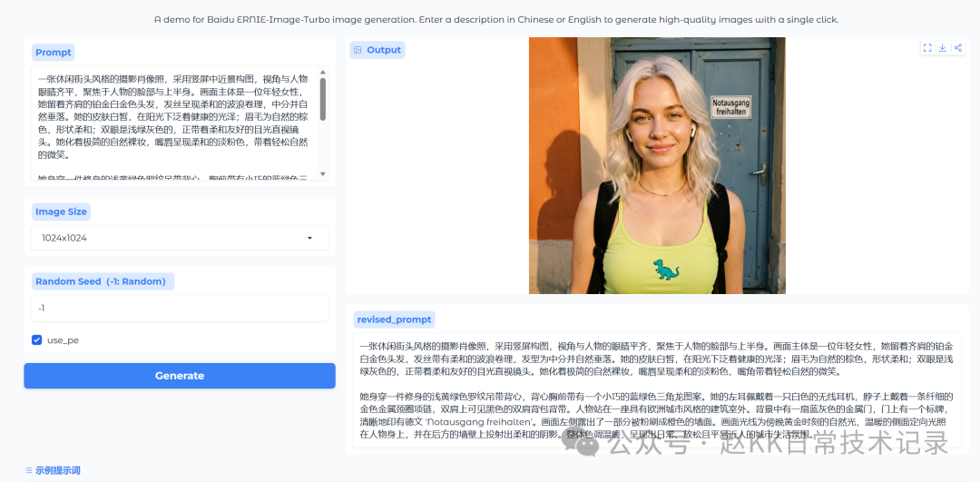The width and height of the screenshot is (980, 482).
Task: Click the Random Seed input field
Action: [180, 309]
